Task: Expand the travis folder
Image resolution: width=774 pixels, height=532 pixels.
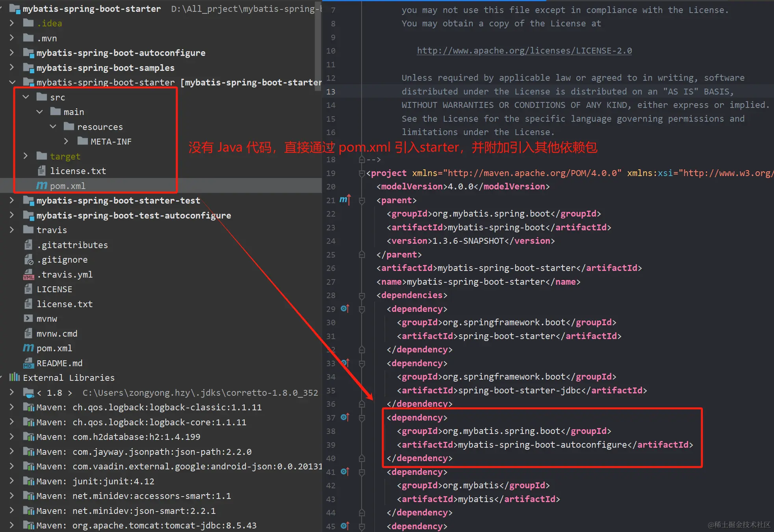Action: tap(12, 230)
